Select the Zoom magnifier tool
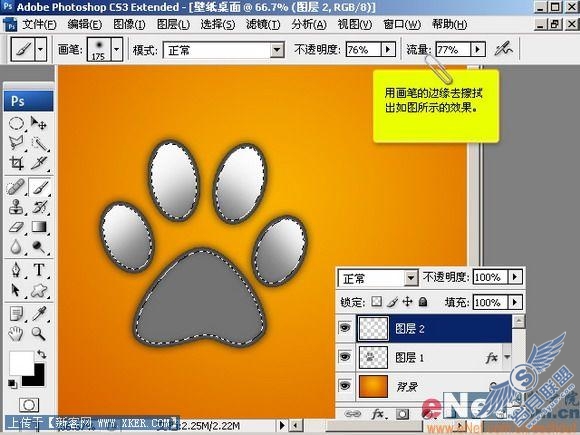This screenshot has width=580, height=435. coord(39,334)
